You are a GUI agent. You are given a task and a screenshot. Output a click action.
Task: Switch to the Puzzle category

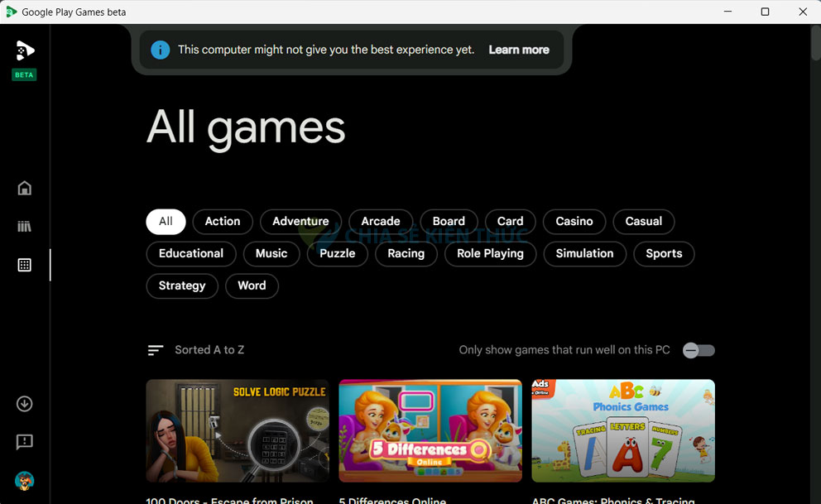(x=337, y=253)
